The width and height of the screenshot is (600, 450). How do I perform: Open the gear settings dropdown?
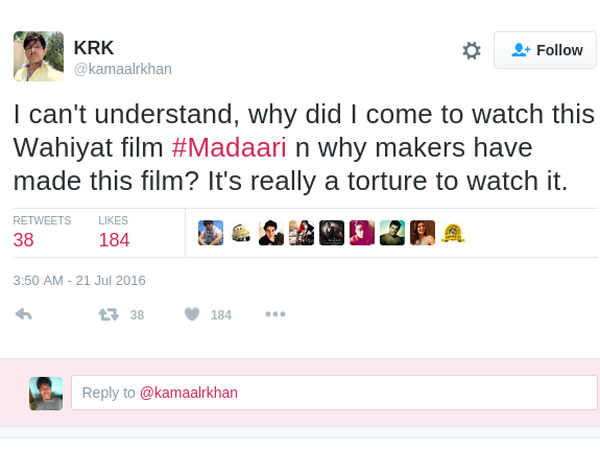point(471,50)
